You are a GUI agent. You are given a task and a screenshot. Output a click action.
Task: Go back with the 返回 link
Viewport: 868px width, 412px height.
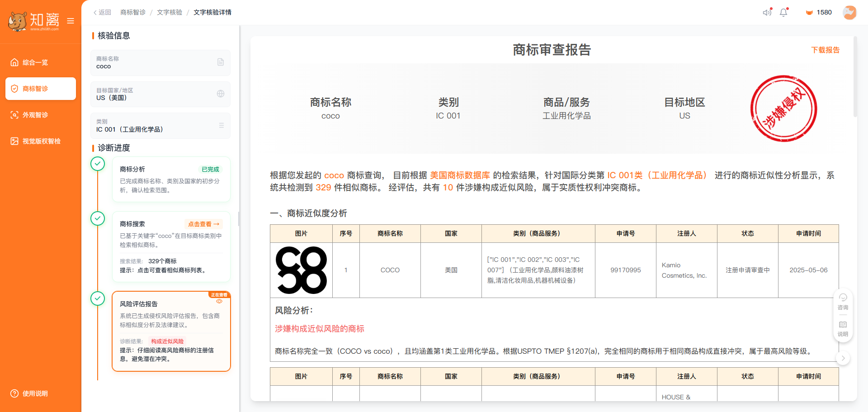102,12
